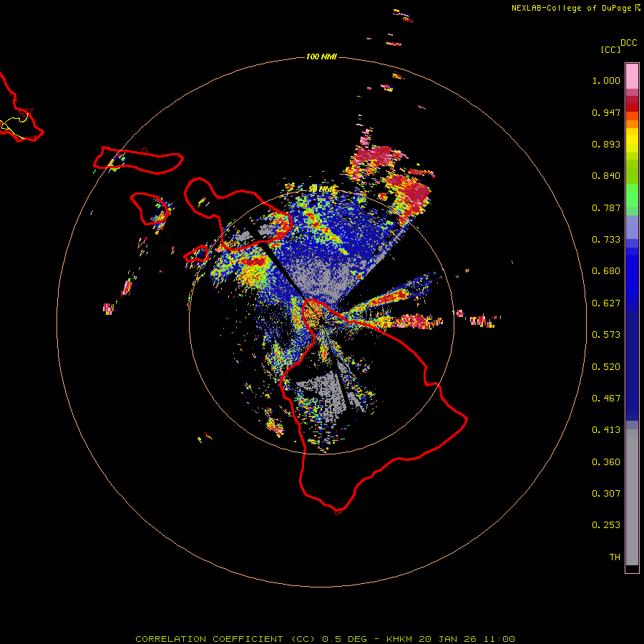
Task: Click the 20 JAN 26 date text
Action: (x=447, y=639)
